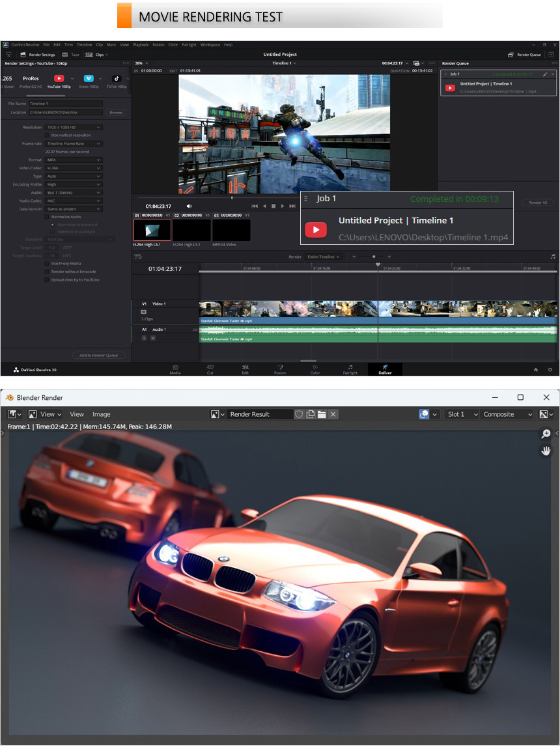Click the timeline zoom slider handle

[x=374, y=257]
